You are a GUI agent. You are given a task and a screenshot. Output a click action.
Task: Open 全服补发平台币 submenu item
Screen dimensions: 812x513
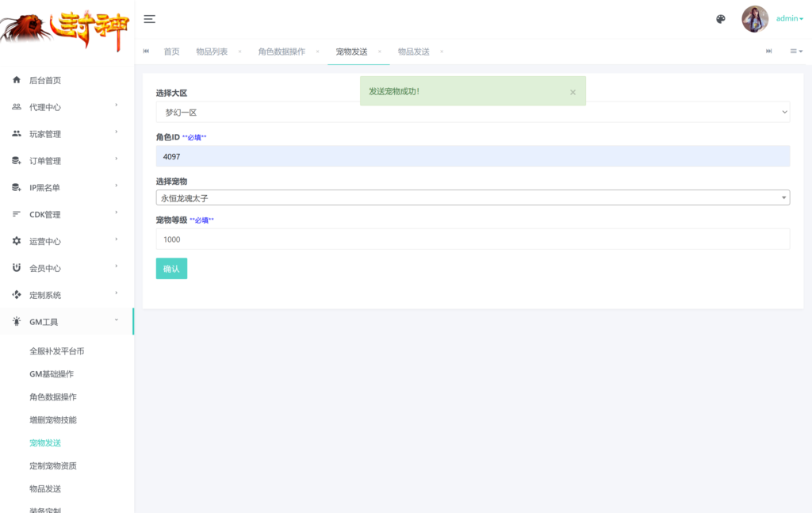point(56,351)
